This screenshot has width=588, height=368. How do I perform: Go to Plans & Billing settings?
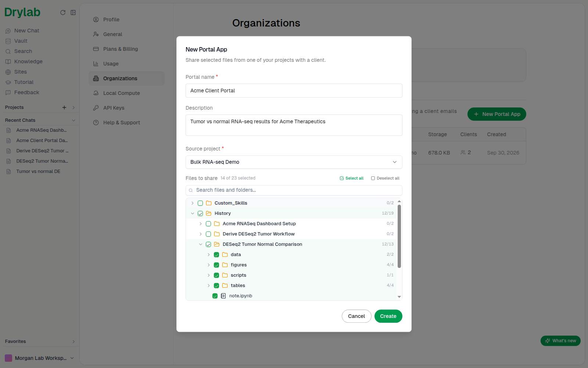pyautogui.click(x=126, y=49)
